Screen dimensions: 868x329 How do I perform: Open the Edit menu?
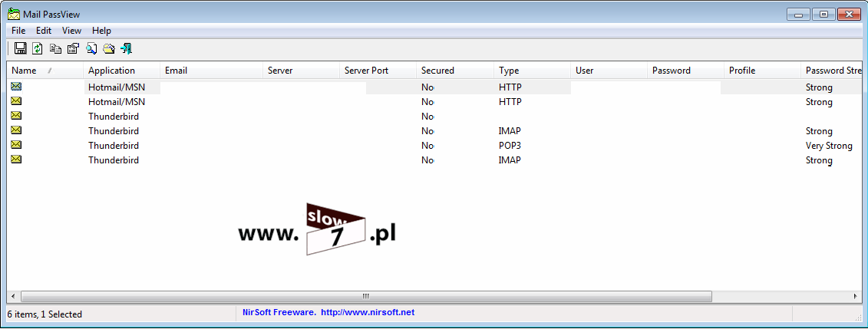click(44, 31)
